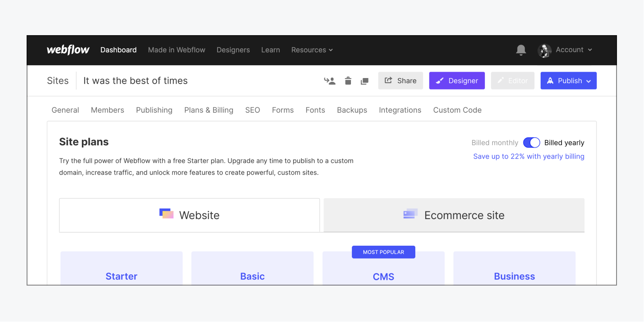Open the Plans & Billing tab

coord(209,110)
